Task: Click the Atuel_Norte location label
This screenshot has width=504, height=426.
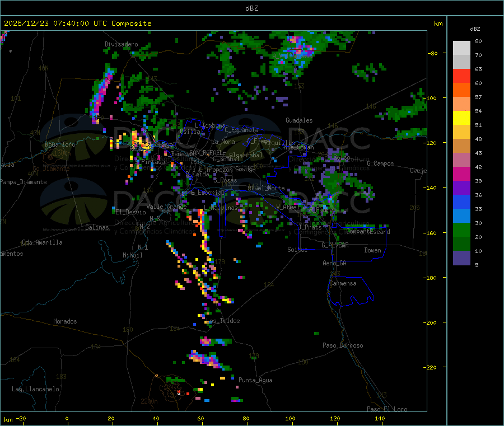Action: pyautogui.click(x=266, y=188)
